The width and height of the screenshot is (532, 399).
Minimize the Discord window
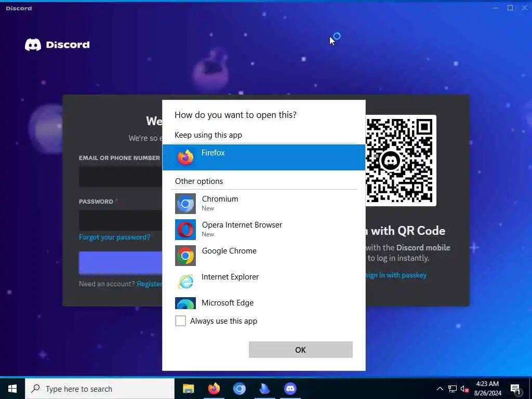496,8
